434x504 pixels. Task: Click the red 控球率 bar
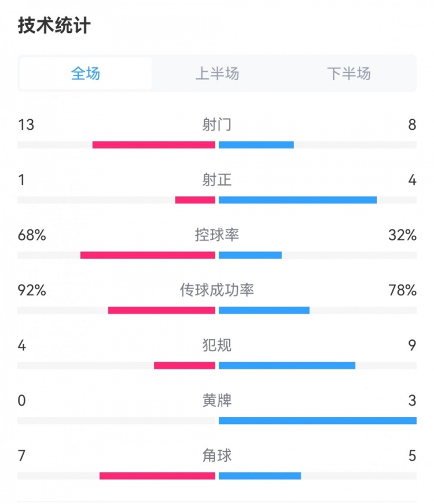[x=148, y=255]
